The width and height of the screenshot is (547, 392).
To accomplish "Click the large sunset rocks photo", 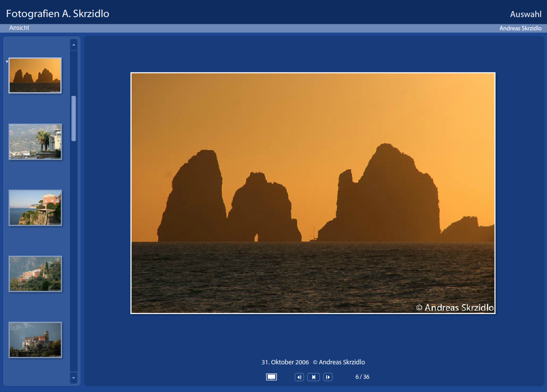I will pos(313,193).
